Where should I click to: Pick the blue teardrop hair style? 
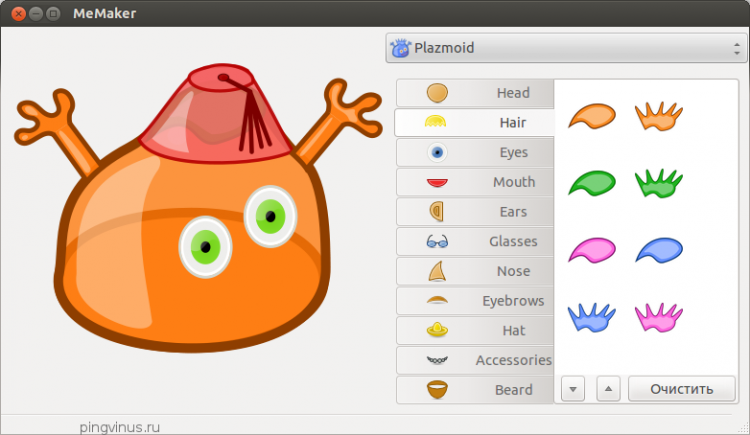click(658, 250)
